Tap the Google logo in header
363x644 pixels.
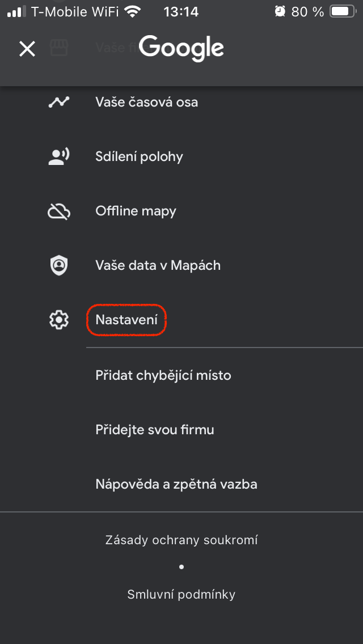tap(181, 48)
